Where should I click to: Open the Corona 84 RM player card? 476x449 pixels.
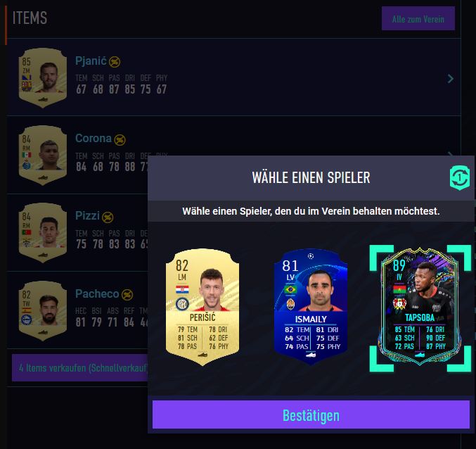(x=43, y=156)
